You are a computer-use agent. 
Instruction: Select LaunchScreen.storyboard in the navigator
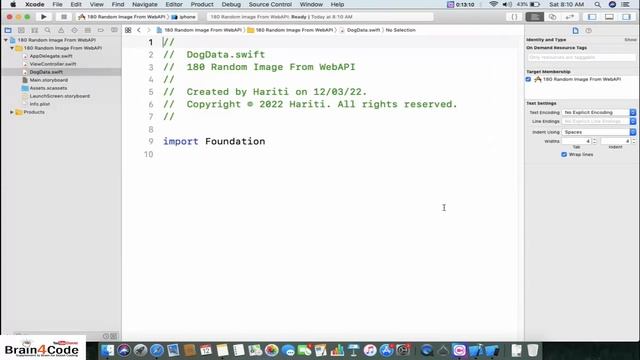59,96
